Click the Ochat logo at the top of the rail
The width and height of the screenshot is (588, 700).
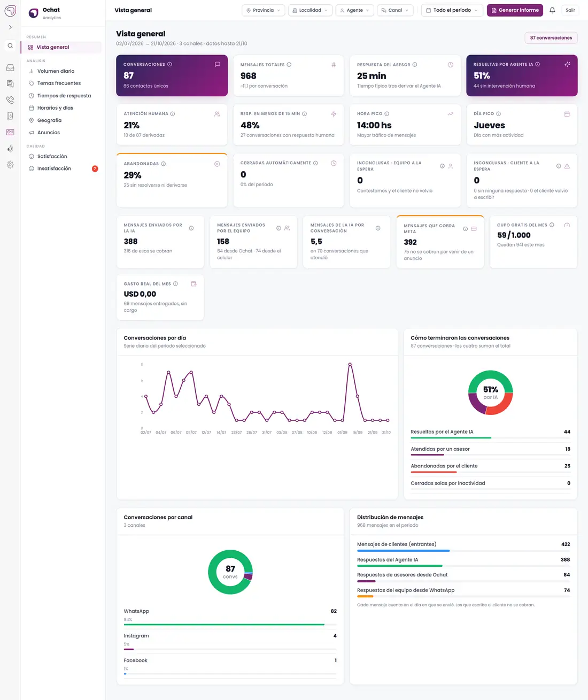pos(10,11)
